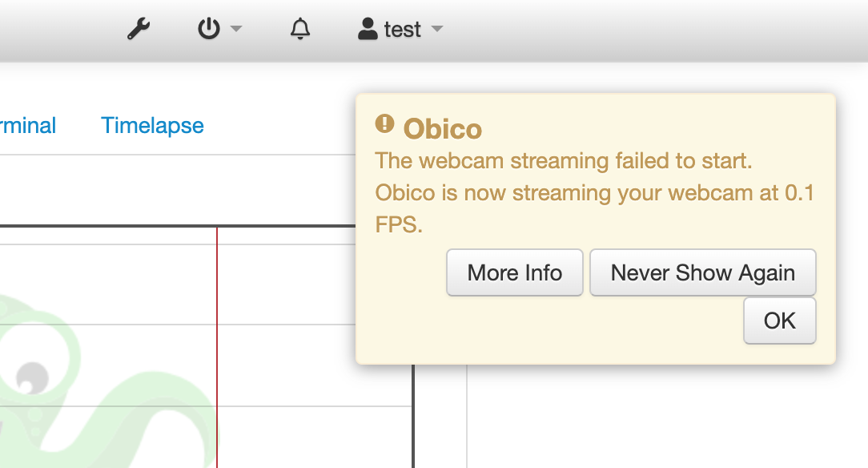Open the "test" user menu label
This screenshot has width=868, height=468.
[403, 30]
